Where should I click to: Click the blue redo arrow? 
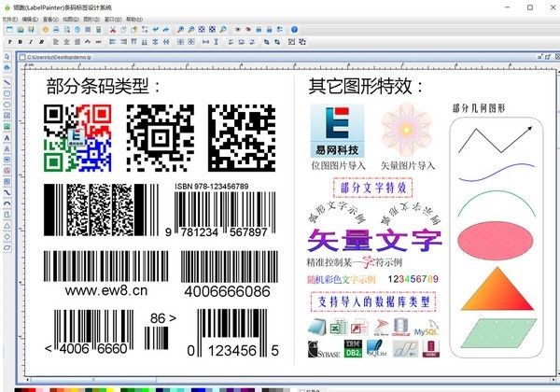tap(166, 30)
